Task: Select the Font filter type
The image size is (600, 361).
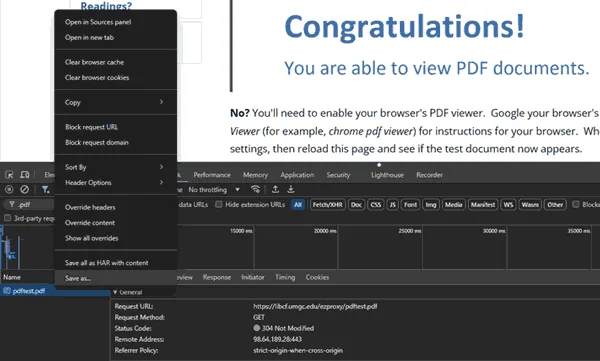Action: pos(411,205)
